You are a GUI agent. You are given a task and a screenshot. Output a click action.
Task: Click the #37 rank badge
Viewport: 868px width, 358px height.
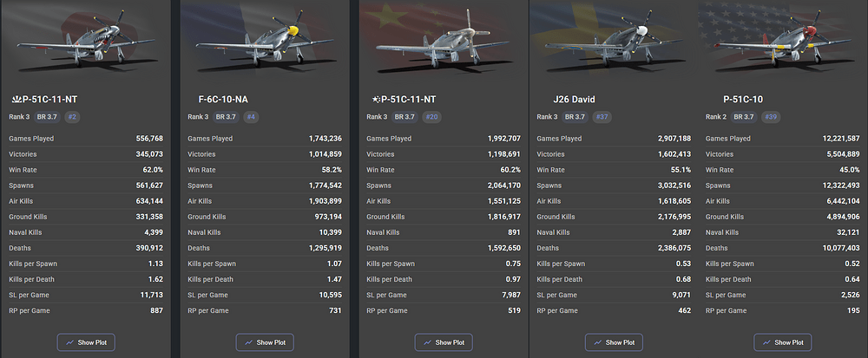(x=602, y=117)
